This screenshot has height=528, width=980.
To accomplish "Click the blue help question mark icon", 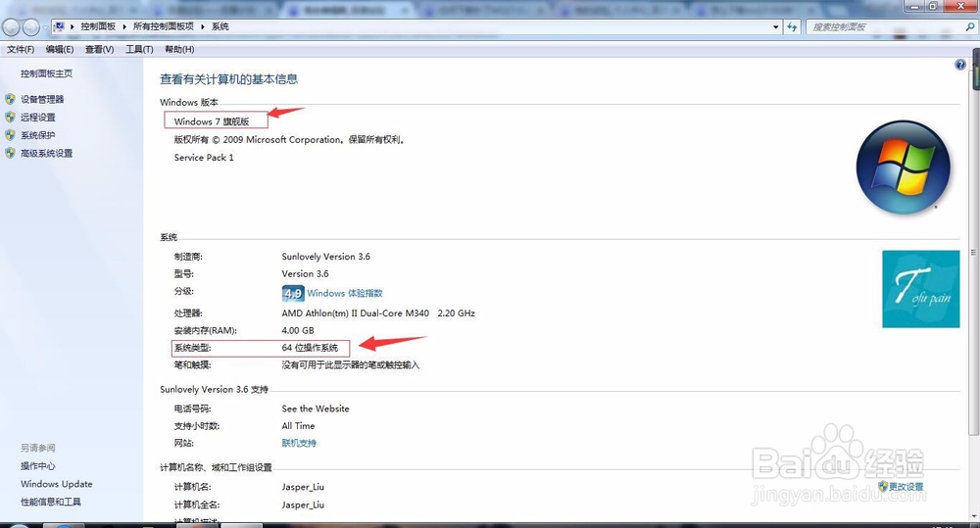I will [960, 65].
